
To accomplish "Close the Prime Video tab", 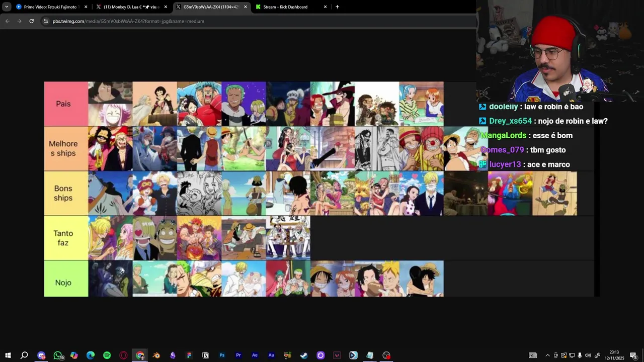I will click(x=86, y=7).
